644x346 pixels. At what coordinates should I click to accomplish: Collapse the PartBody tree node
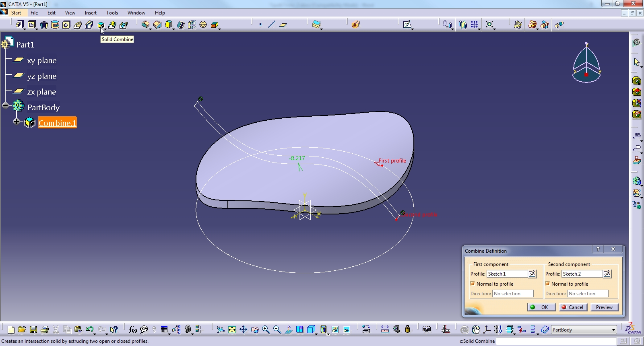click(5, 106)
